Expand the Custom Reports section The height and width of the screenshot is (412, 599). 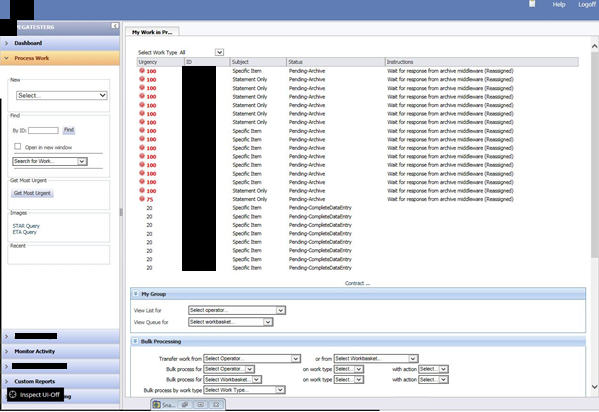(x=61, y=381)
